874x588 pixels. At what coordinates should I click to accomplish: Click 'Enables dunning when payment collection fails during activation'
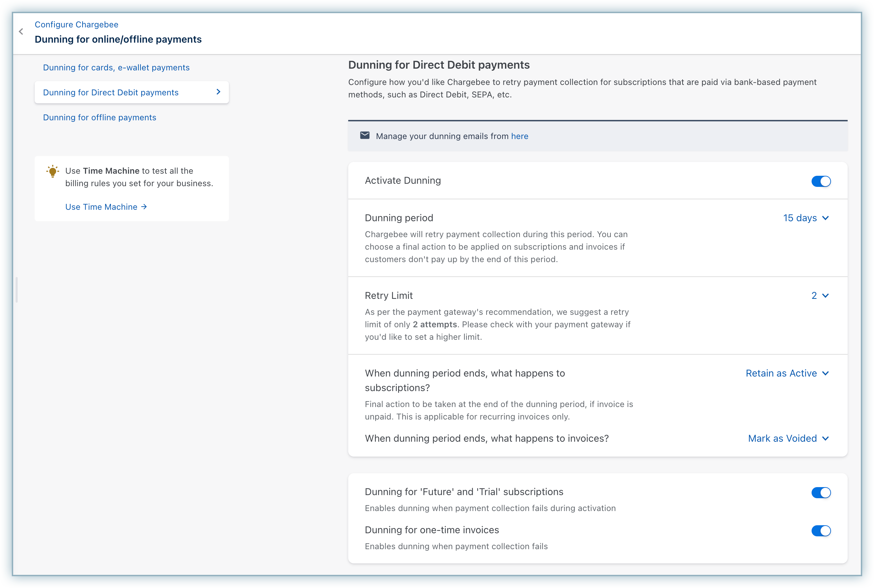point(490,508)
